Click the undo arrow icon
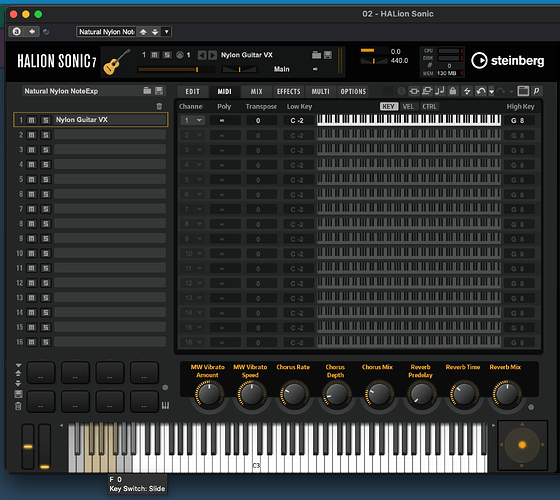Image resolution: width=560 pixels, height=500 pixels. click(x=481, y=91)
